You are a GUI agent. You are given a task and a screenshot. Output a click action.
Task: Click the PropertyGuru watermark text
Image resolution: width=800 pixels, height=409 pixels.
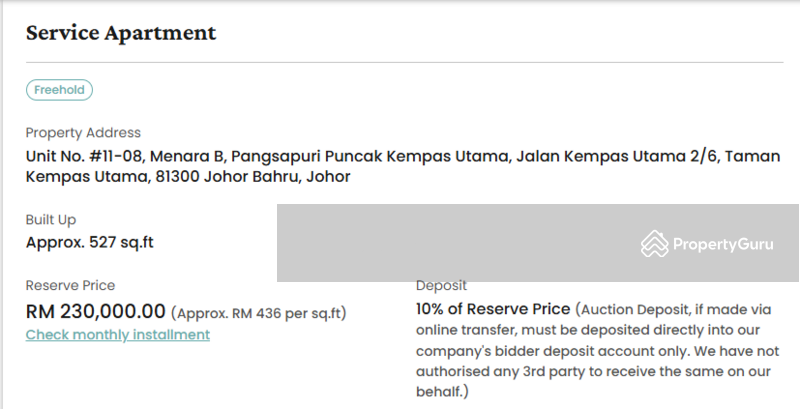(723, 244)
